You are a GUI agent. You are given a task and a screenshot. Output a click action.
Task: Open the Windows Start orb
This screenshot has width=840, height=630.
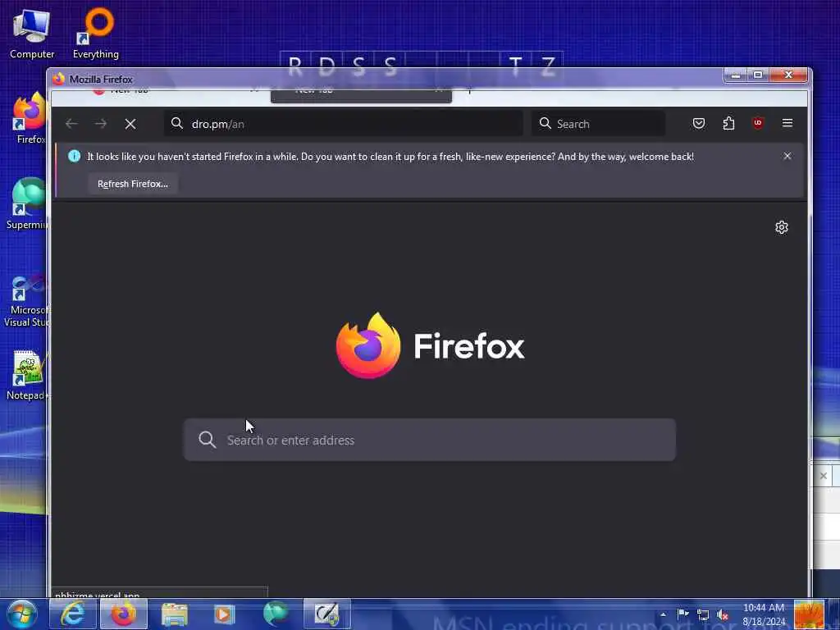[22, 614]
